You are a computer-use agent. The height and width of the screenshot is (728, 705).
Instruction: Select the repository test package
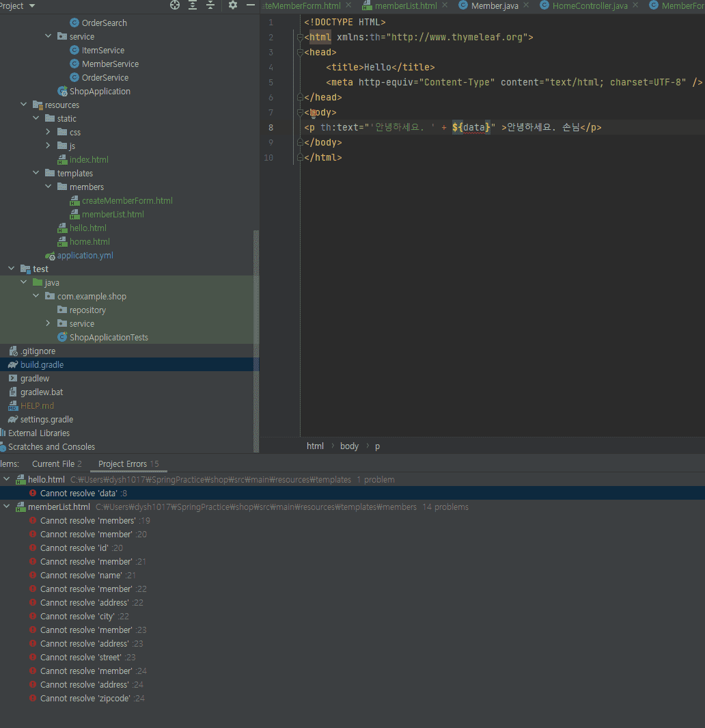(87, 310)
